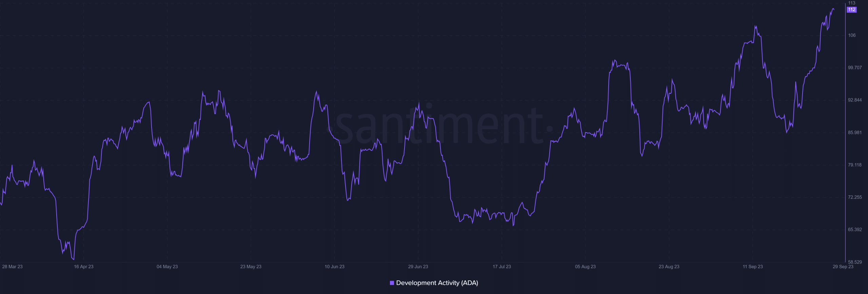Select the 17 Jul 23 date label
The image size is (868, 294).
(502, 267)
